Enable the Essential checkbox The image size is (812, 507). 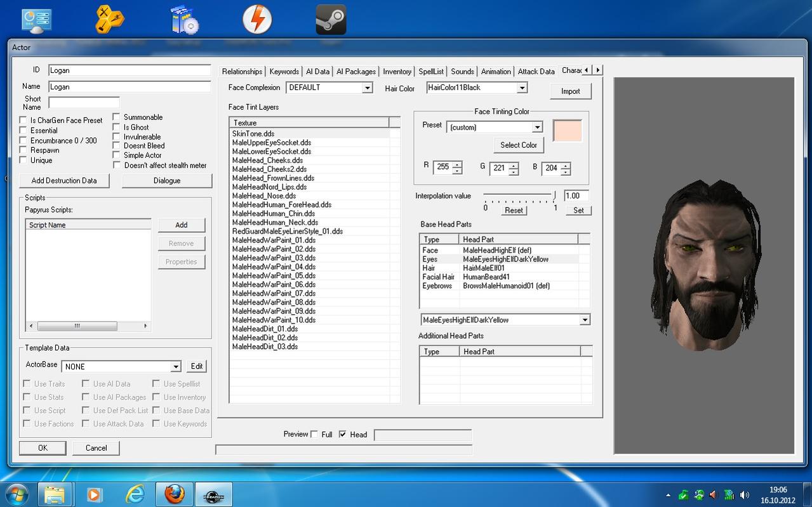click(23, 130)
